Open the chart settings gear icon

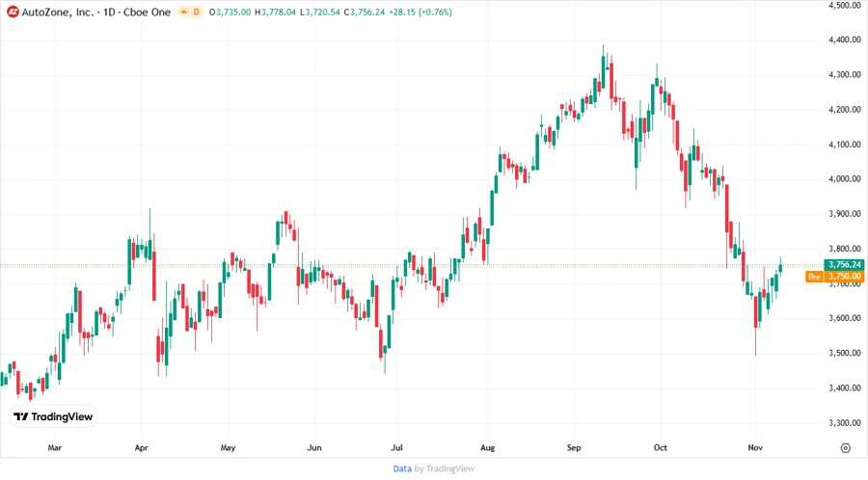click(845, 448)
